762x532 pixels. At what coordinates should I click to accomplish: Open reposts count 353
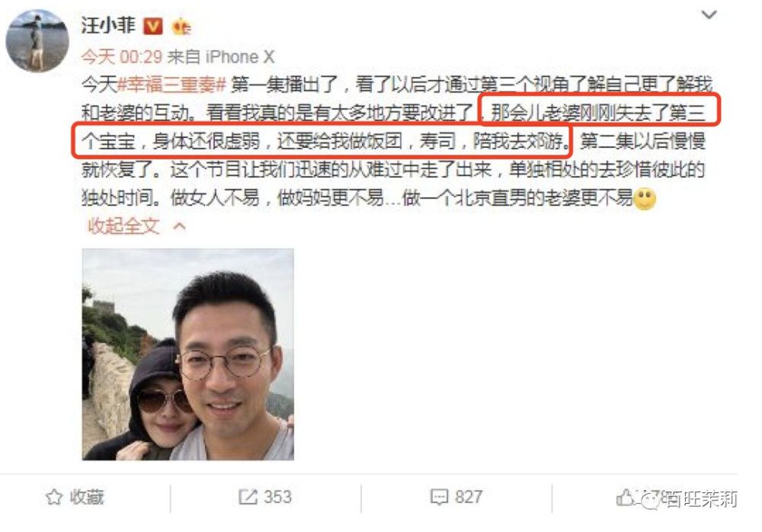[277, 497]
